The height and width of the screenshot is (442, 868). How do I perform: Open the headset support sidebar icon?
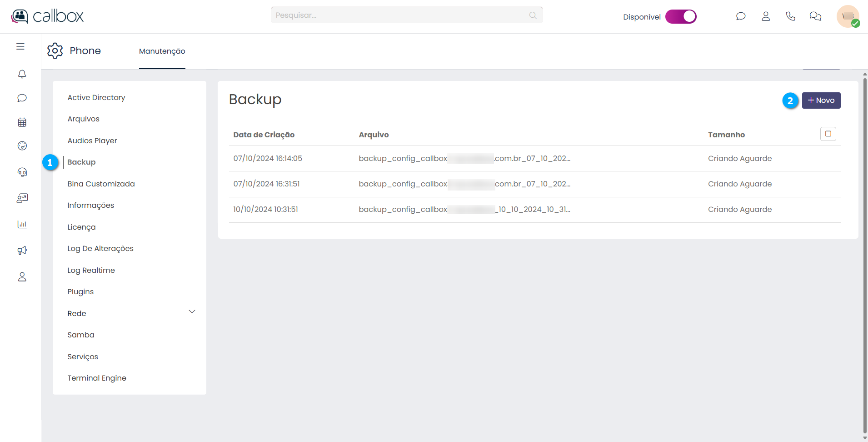(x=22, y=172)
